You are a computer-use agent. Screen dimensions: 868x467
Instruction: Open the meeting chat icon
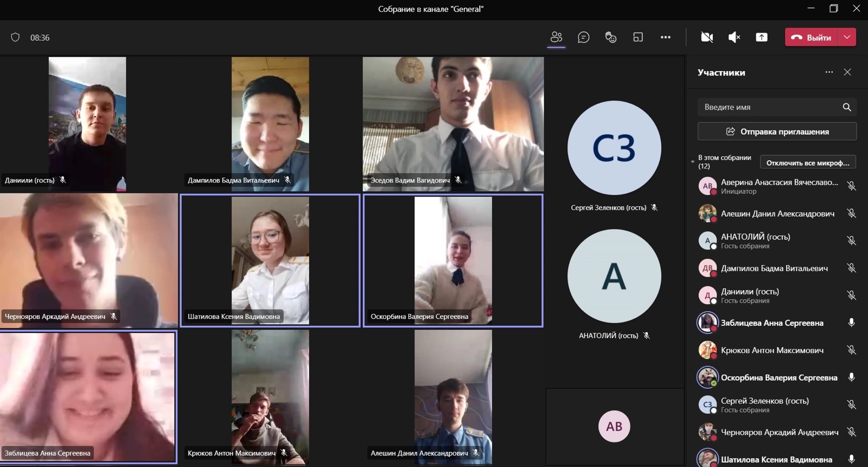[x=584, y=37]
